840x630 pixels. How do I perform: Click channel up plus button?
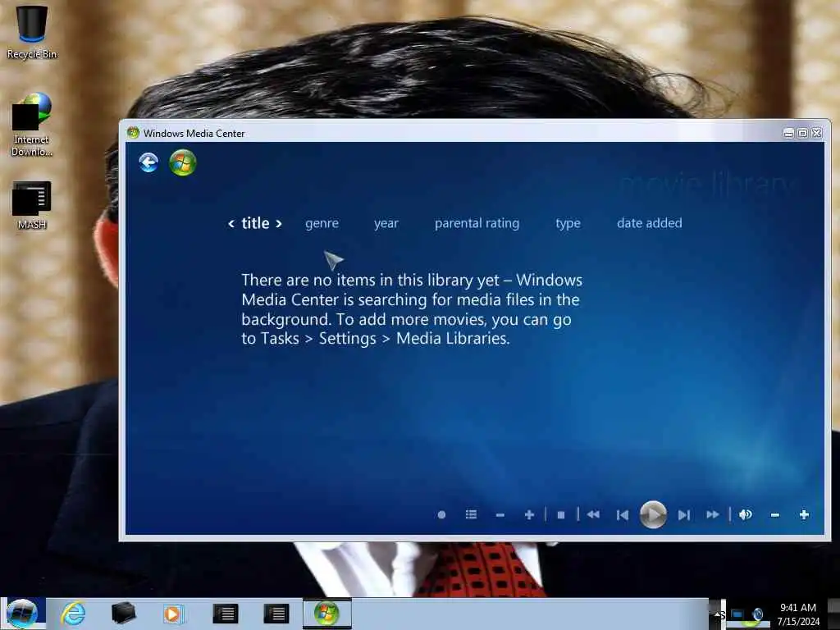click(529, 515)
